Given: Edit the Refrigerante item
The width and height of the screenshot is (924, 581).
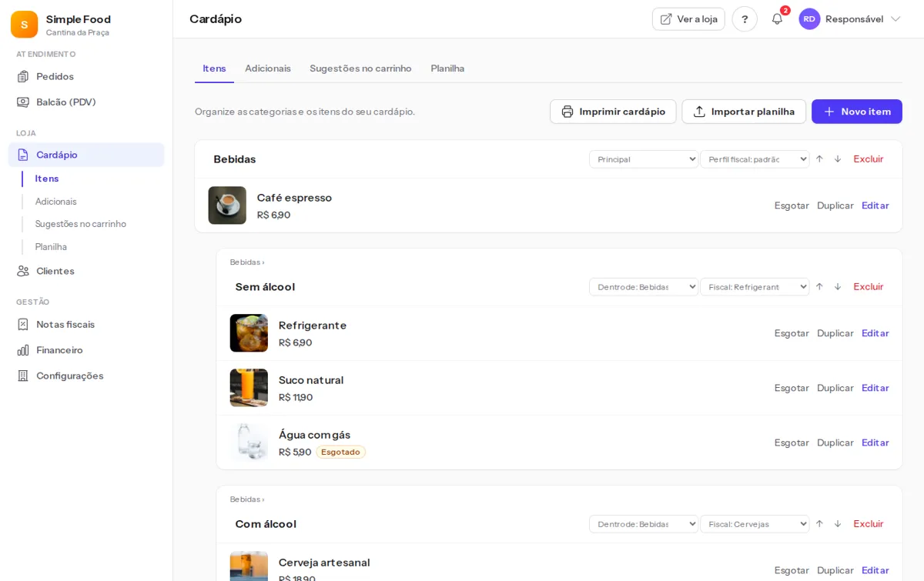Looking at the screenshot, I should click(x=875, y=333).
